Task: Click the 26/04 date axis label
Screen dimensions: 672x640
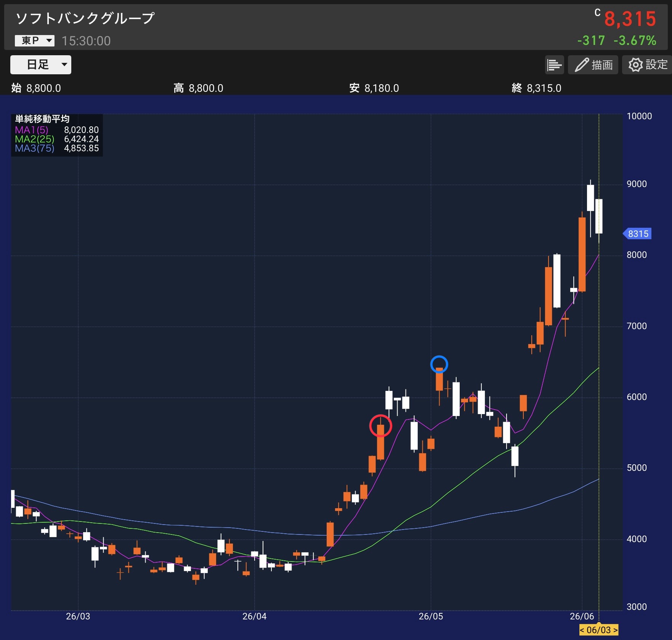Action: pos(255,616)
